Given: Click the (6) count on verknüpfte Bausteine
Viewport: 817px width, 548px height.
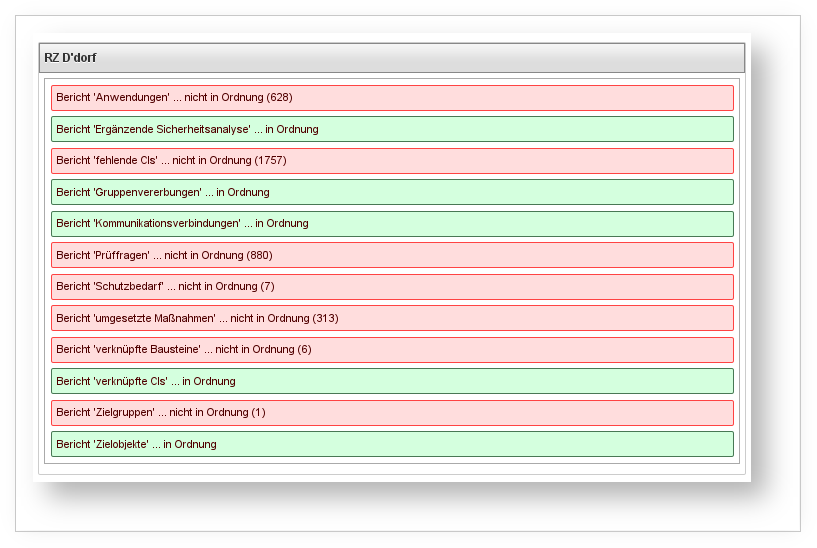Looking at the screenshot, I should 304,350.
